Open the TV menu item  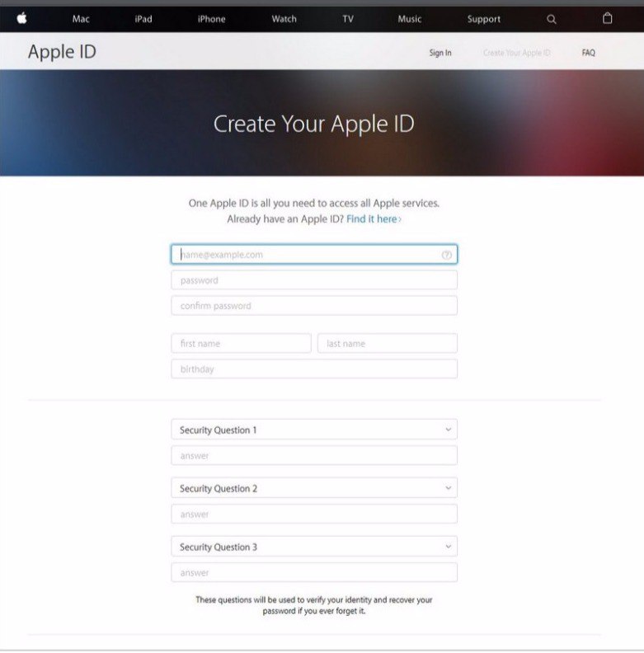click(x=348, y=19)
